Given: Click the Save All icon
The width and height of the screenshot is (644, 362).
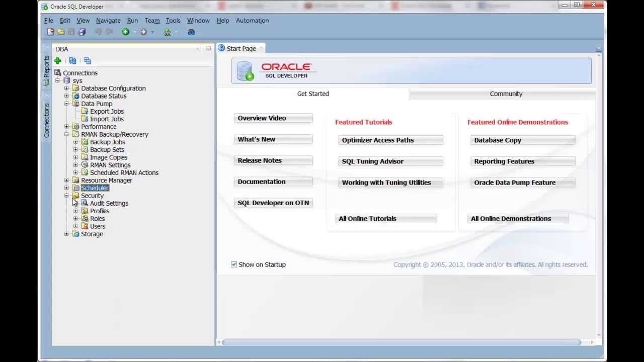Looking at the screenshot, I should click(82, 32).
